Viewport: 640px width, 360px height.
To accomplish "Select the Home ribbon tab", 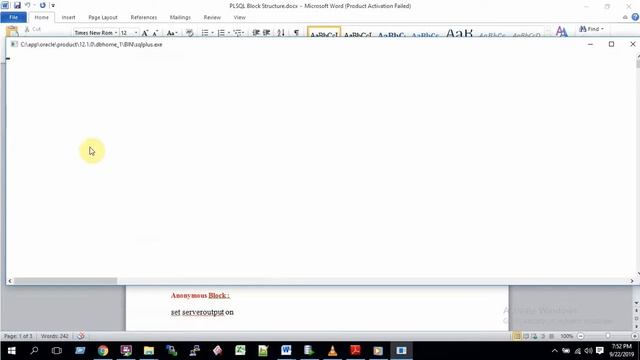I will pyautogui.click(x=41, y=18).
